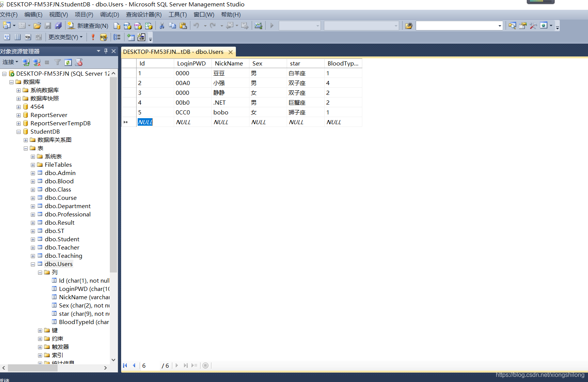Open the 连接 dropdown in Object Explorer

(x=10, y=62)
